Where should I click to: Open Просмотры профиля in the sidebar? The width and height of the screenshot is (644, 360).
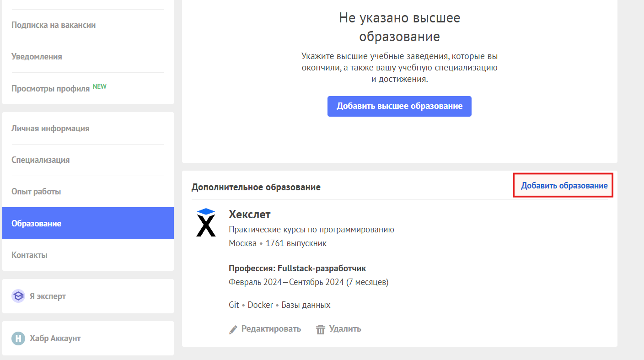(50, 89)
